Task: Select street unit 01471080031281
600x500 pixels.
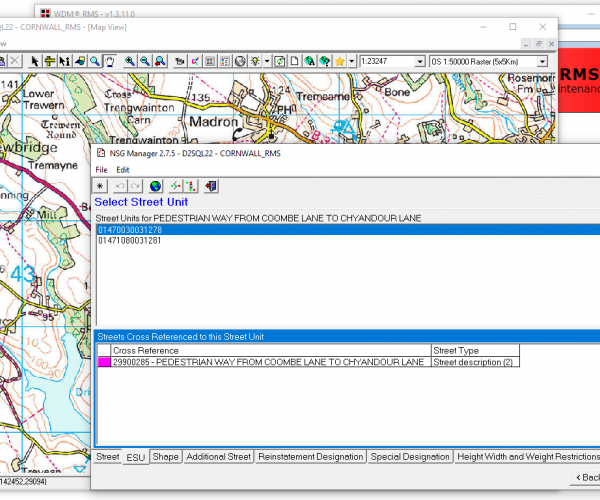Action: tap(130, 241)
